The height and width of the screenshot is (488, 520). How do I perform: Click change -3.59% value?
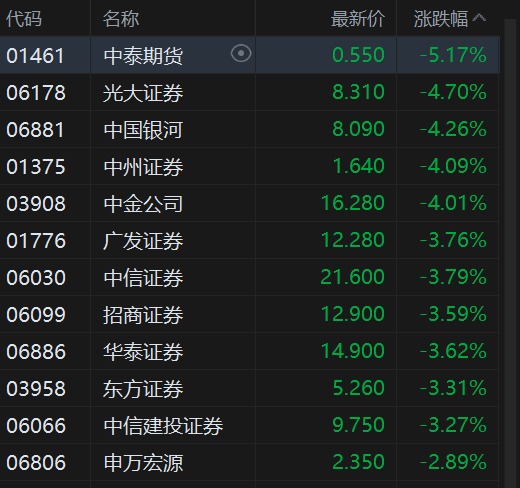coord(453,314)
